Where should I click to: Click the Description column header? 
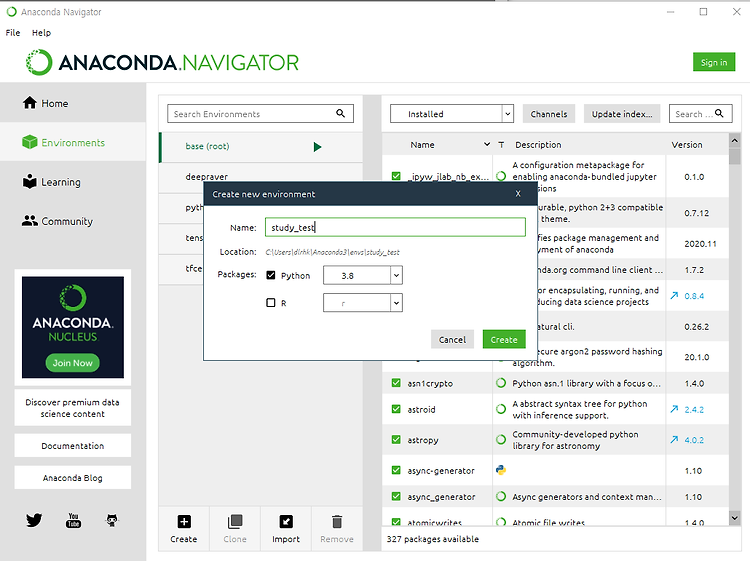tap(538, 144)
